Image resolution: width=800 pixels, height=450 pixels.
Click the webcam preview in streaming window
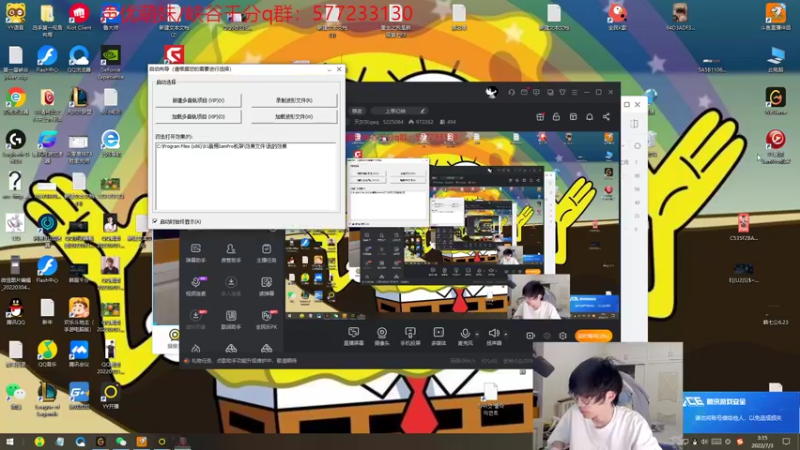[x=539, y=297]
